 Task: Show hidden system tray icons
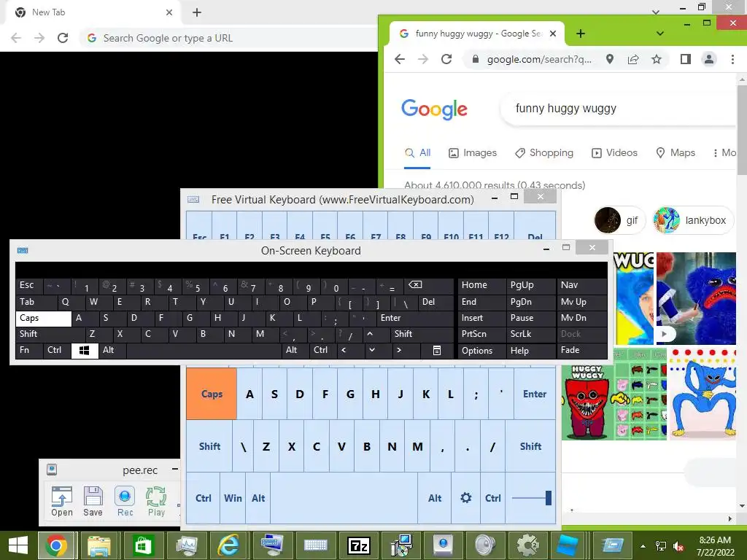coord(643,546)
